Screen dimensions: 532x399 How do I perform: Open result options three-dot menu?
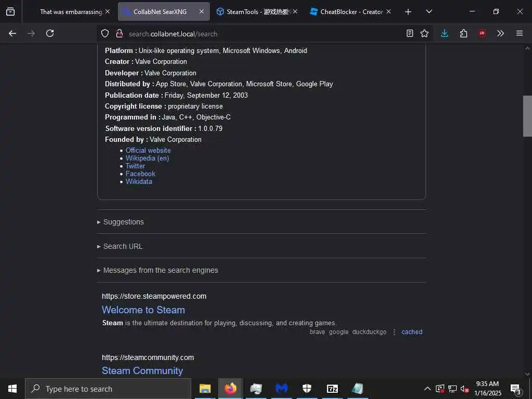click(x=394, y=332)
